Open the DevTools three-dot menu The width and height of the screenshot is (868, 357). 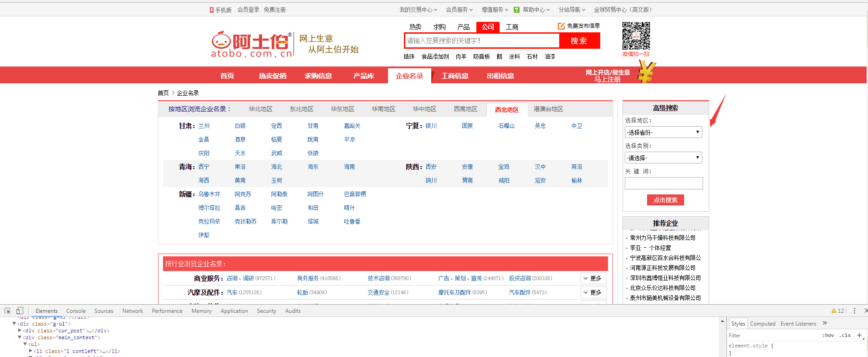pyautogui.click(x=854, y=311)
